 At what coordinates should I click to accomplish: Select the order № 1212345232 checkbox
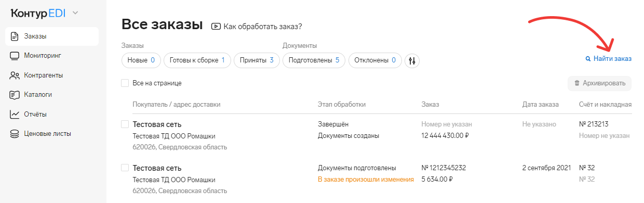(x=125, y=168)
